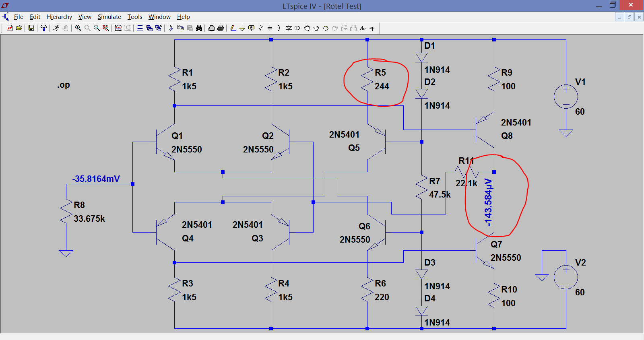The height and width of the screenshot is (340, 644).
Task: Select the Draw Wire pencil tool
Action: [x=233, y=28]
